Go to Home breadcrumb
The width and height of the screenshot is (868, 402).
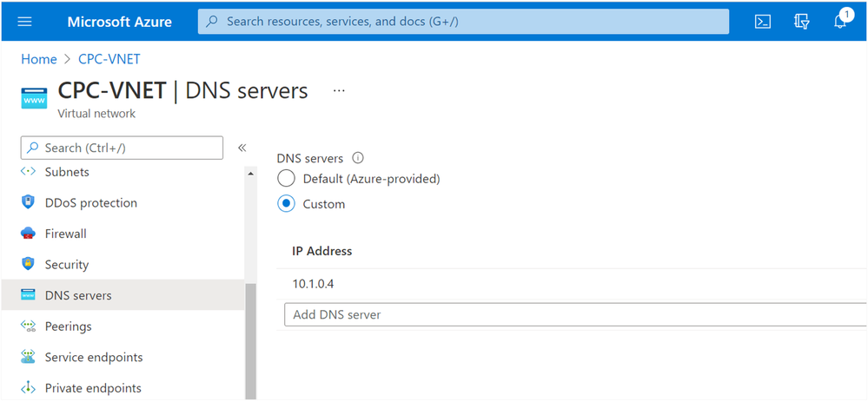[39, 59]
